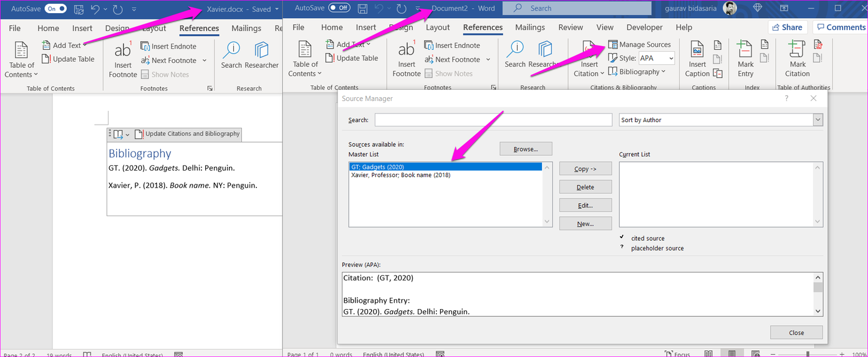The image size is (868, 357).
Task: Click Mark Entry in Document2 ribbon
Action: pyautogui.click(x=746, y=59)
